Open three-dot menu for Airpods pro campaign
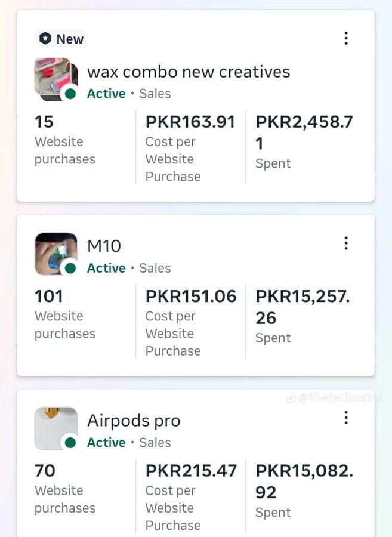392x537 pixels. (x=346, y=418)
